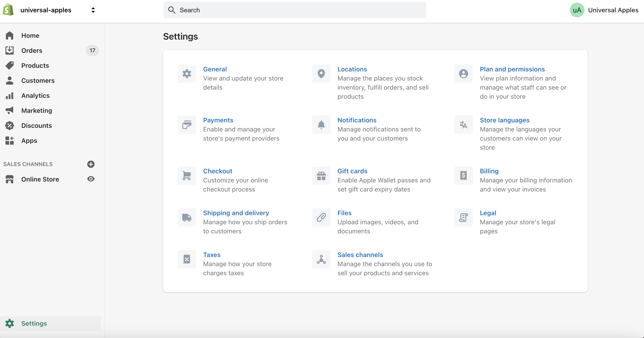
Task: Click the Billing invoice icon
Action: point(464,176)
